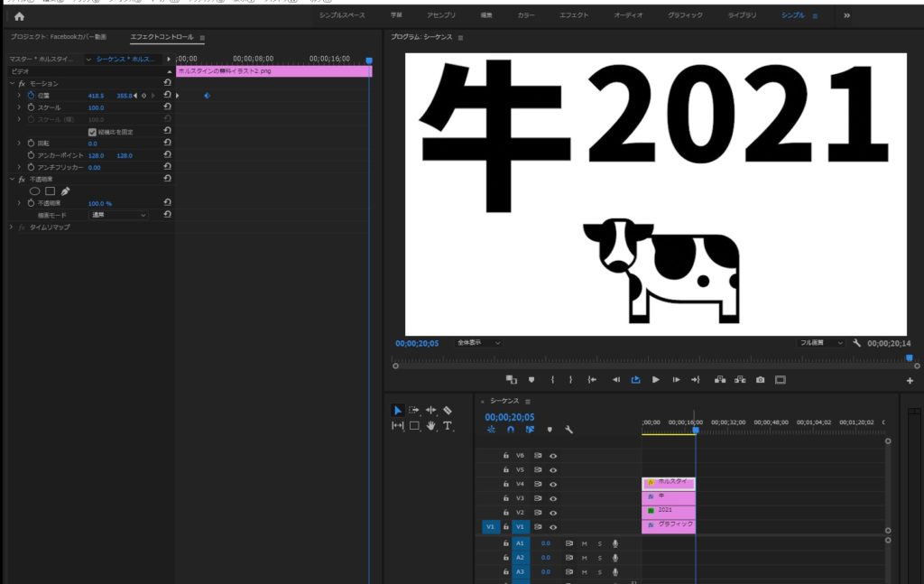Mute the A1 audio track
924x584 pixels.
point(584,543)
